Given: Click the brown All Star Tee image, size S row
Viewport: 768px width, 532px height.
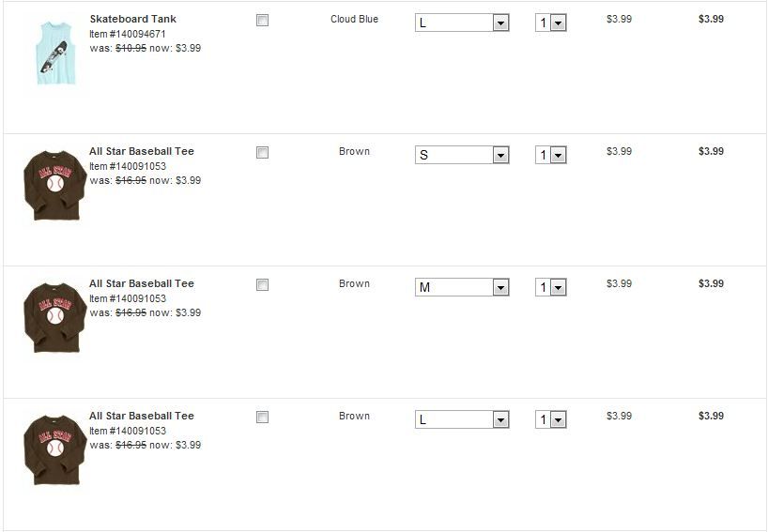Looking at the screenshot, I should [54, 185].
